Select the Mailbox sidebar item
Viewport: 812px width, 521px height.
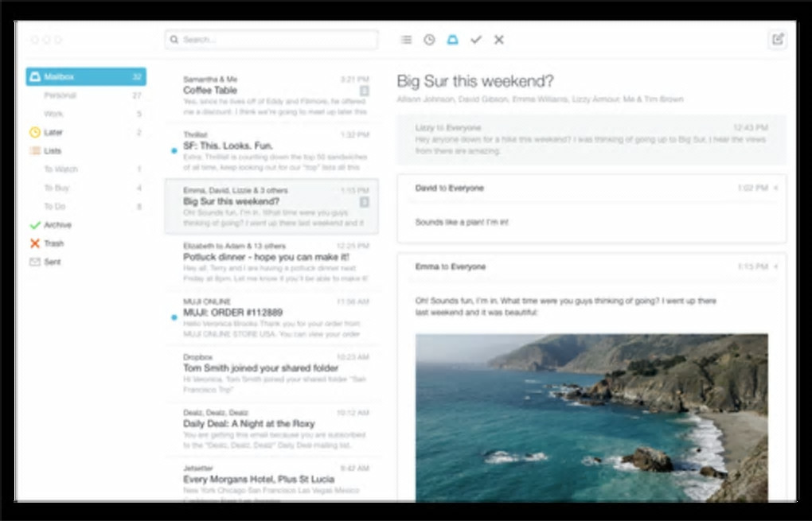86,76
